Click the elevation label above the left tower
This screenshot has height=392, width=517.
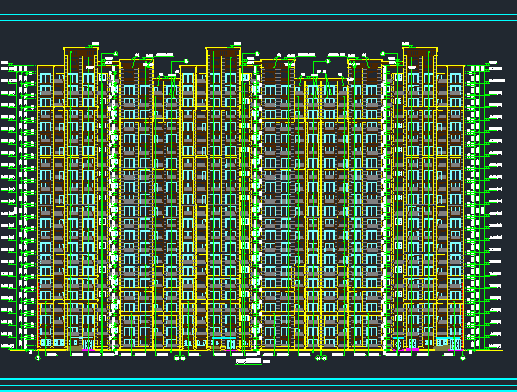click(x=95, y=44)
